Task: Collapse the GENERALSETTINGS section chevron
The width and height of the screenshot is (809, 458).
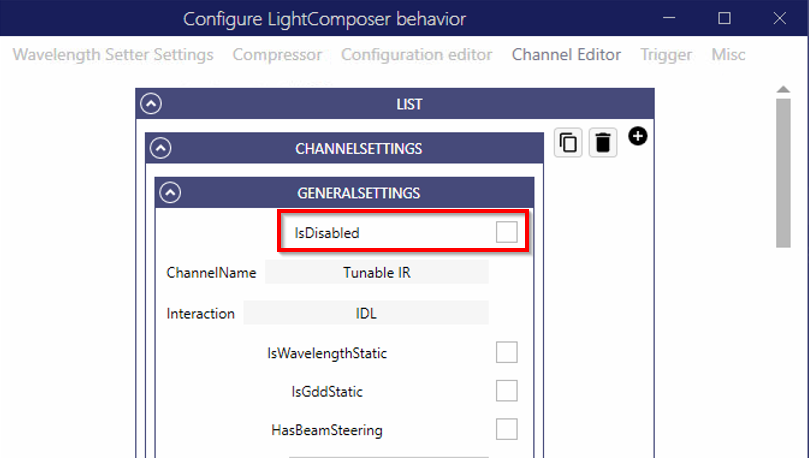Action: pyautogui.click(x=171, y=193)
